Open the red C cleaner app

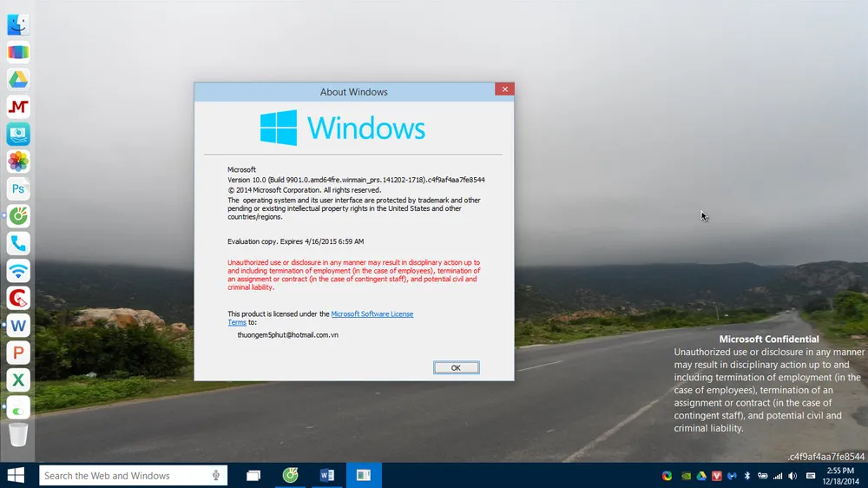(x=17, y=298)
